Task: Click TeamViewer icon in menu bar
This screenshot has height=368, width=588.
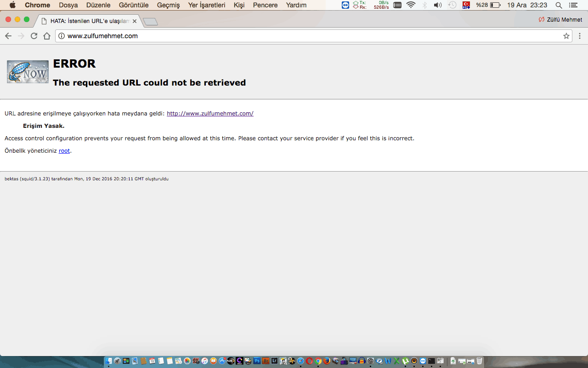Action: coord(345,5)
